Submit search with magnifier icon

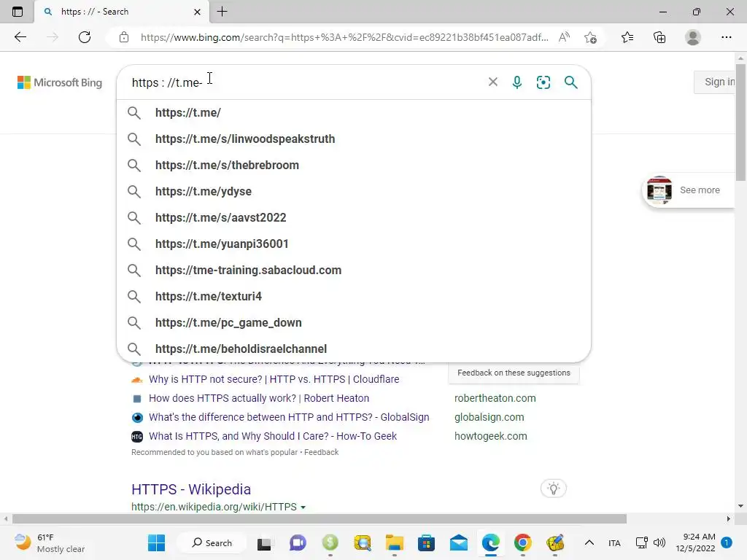coord(570,82)
